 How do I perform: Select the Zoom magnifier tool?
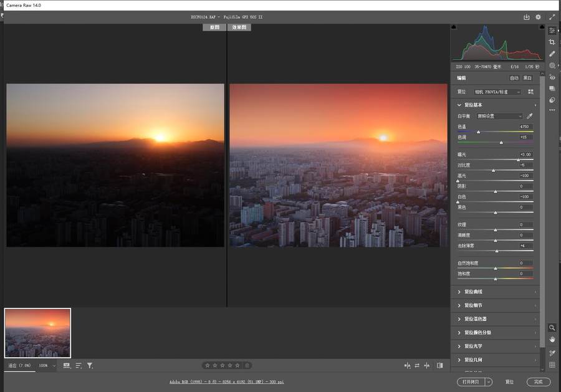[552, 328]
